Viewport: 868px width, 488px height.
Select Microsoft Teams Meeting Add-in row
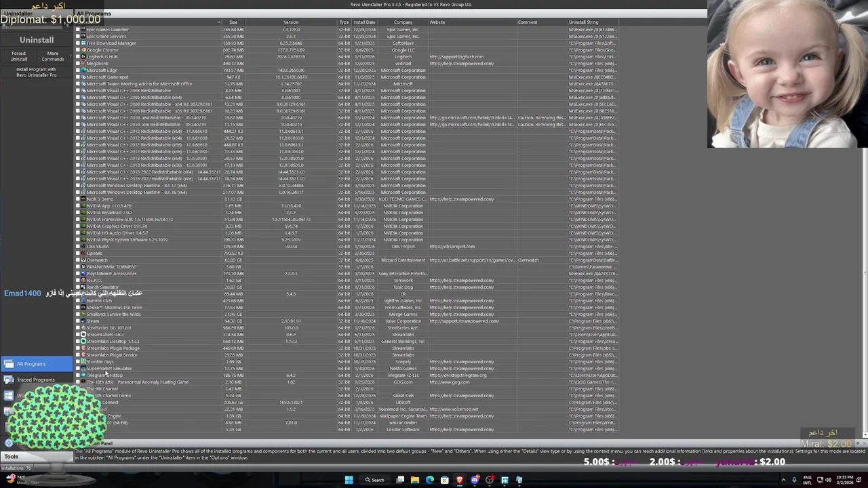coord(346,84)
